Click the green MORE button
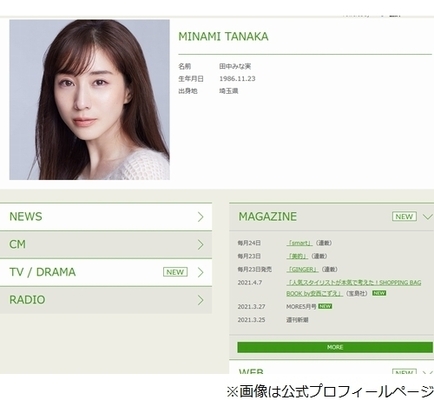The height and width of the screenshot is (400, 434). pyautogui.click(x=335, y=347)
